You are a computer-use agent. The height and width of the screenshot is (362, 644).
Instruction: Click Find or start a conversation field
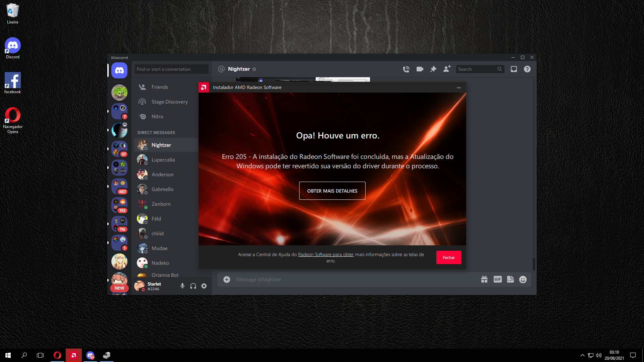(x=172, y=69)
